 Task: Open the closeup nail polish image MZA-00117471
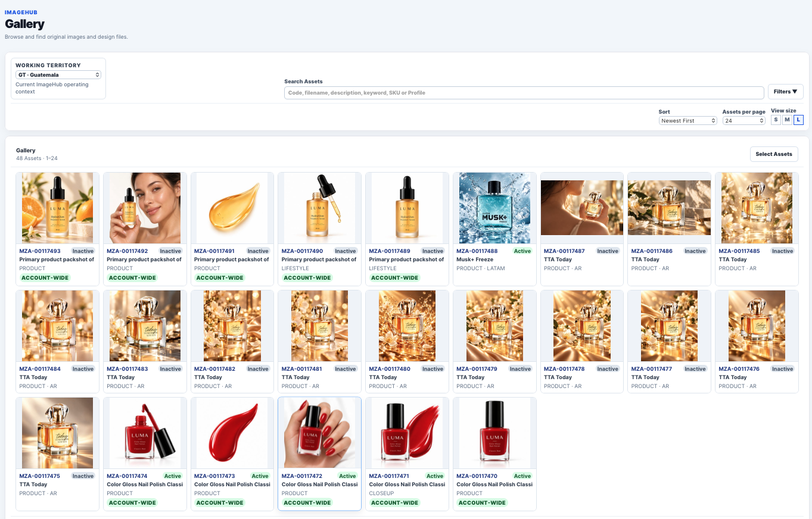pyautogui.click(x=407, y=433)
